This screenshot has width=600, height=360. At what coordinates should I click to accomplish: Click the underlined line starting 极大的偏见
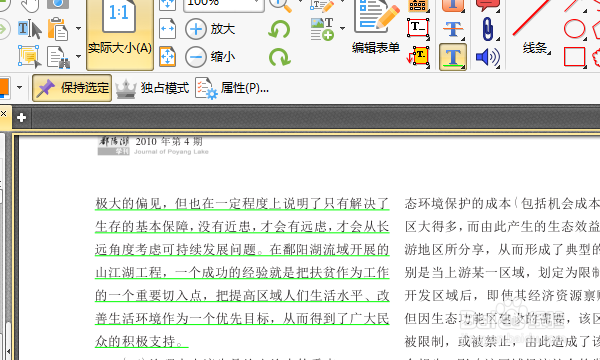[x=242, y=203]
